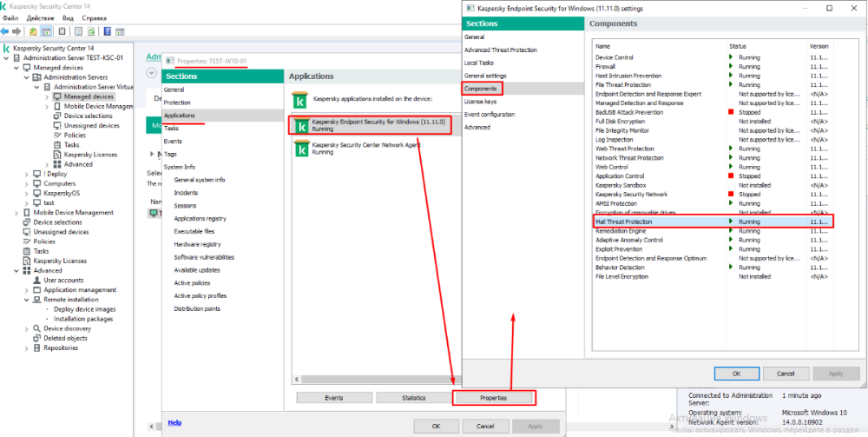Click the Refresh toolbar icon
868x437 pixels.
pyautogui.click(x=91, y=31)
